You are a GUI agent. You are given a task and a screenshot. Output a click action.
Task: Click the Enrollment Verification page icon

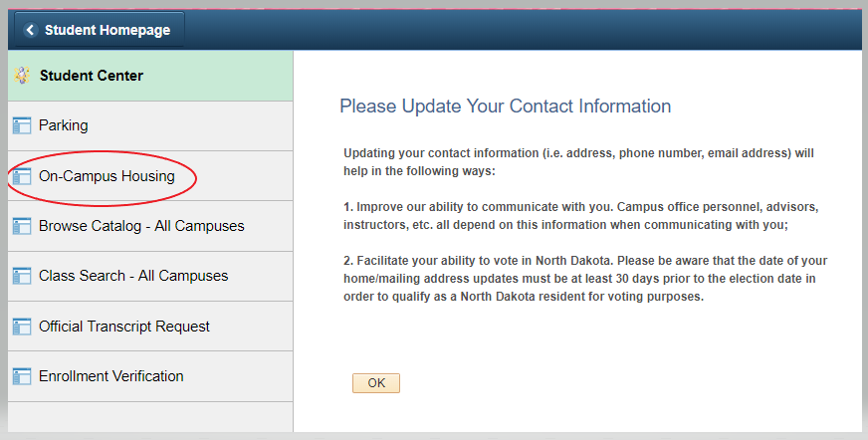point(22,376)
